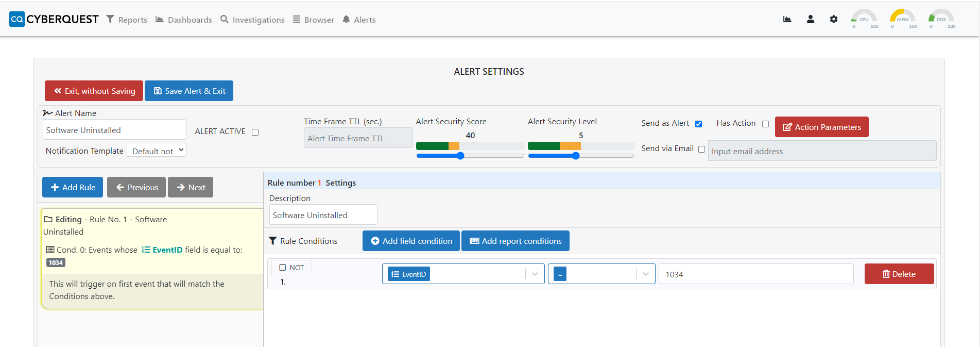The image size is (980, 347).
Task: Toggle the NOT checkbox for condition 1
Action: click(x=282, y=268)
